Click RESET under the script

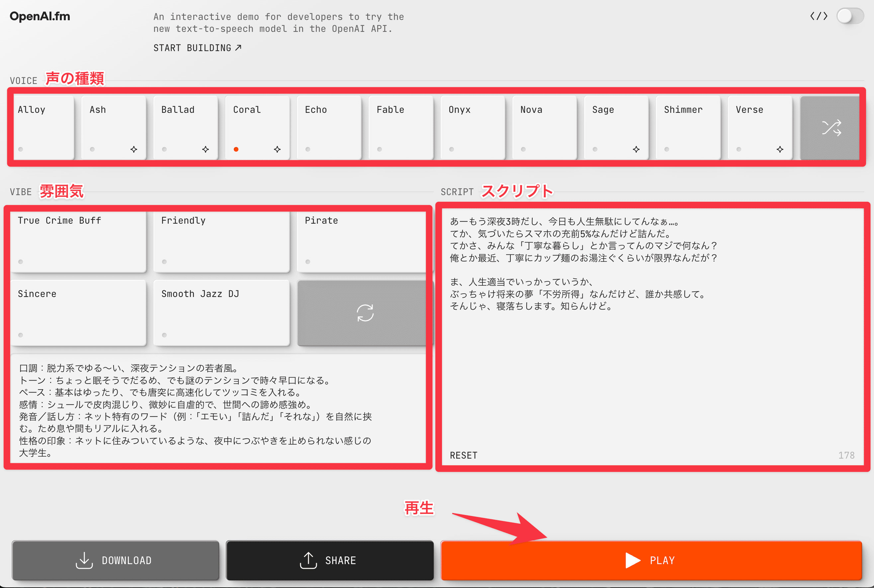tap(464, 455)
